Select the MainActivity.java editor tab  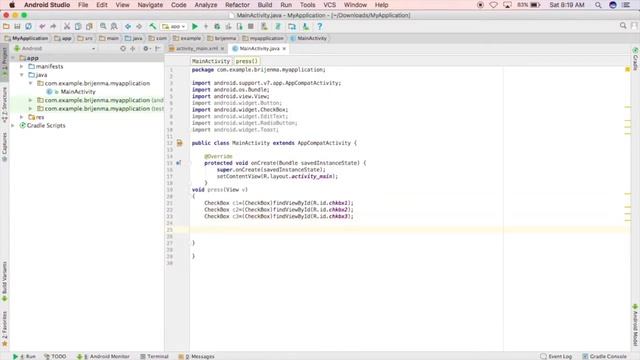tap(259, 49)
